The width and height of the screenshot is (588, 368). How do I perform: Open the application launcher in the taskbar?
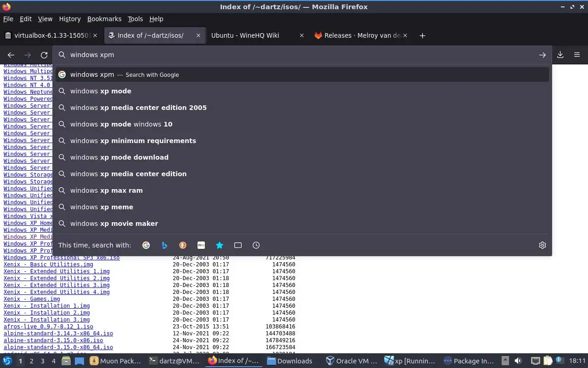(7, 361)
